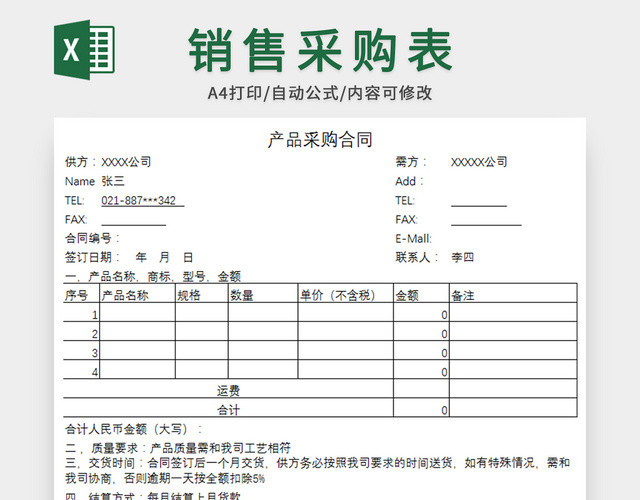Select the '合同编号' label
640x500 pixels.
92,238
